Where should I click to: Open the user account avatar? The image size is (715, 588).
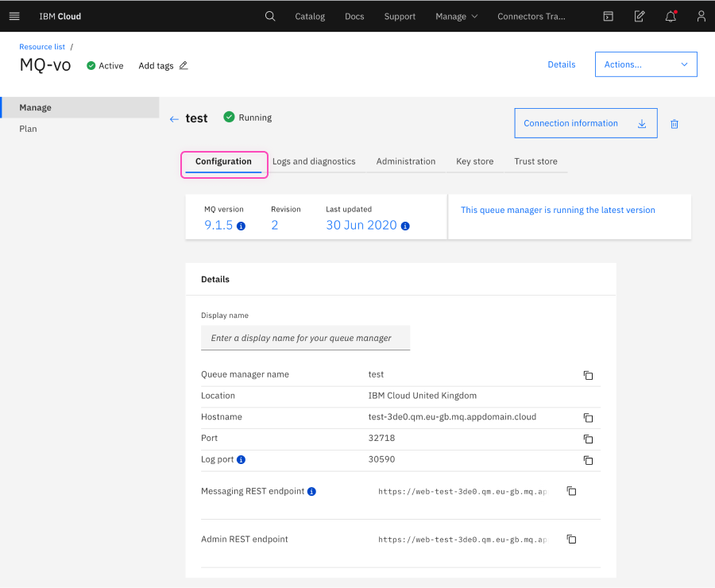[700, 16]
